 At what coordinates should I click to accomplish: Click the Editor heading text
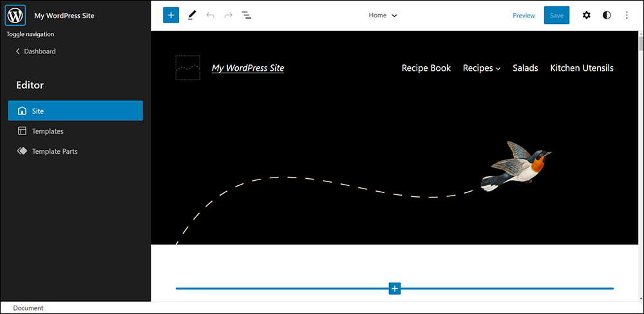(x=30, y=85)
